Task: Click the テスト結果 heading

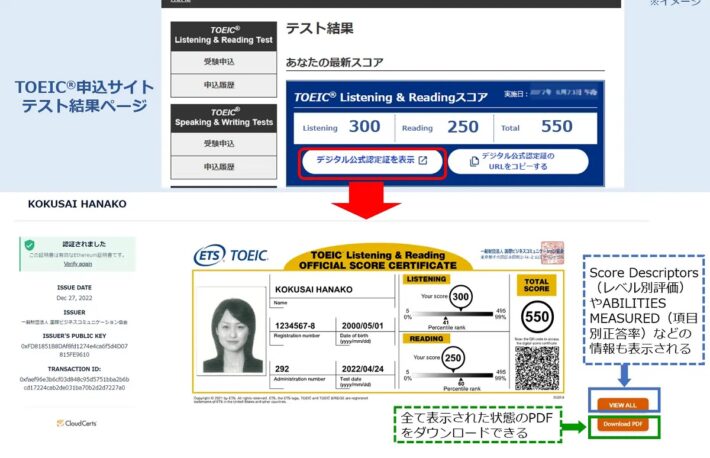Action: point(320,29)
